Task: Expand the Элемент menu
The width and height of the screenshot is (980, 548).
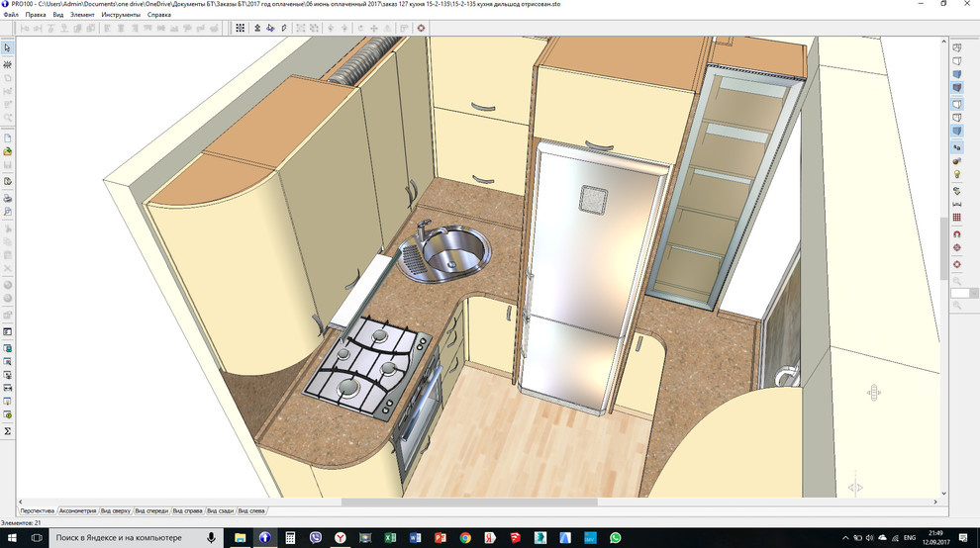Action: pos(83,15)
